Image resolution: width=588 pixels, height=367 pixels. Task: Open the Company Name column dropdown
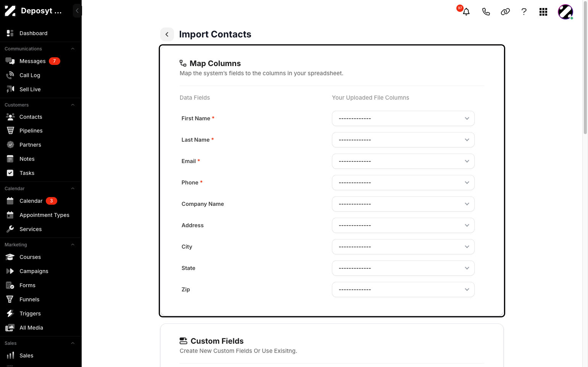pos(403,204)
